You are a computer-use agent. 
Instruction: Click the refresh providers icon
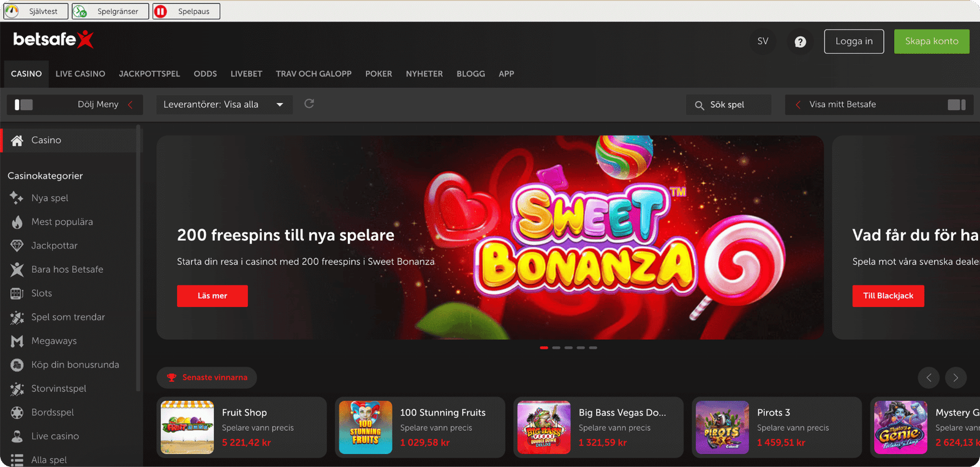[x=309, y=104]
